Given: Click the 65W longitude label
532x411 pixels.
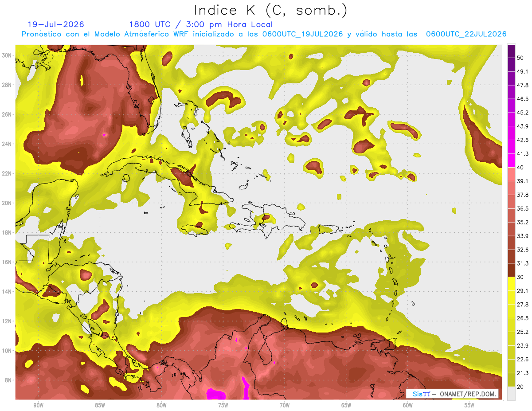Looking at the screenshot, I should 346,405.
